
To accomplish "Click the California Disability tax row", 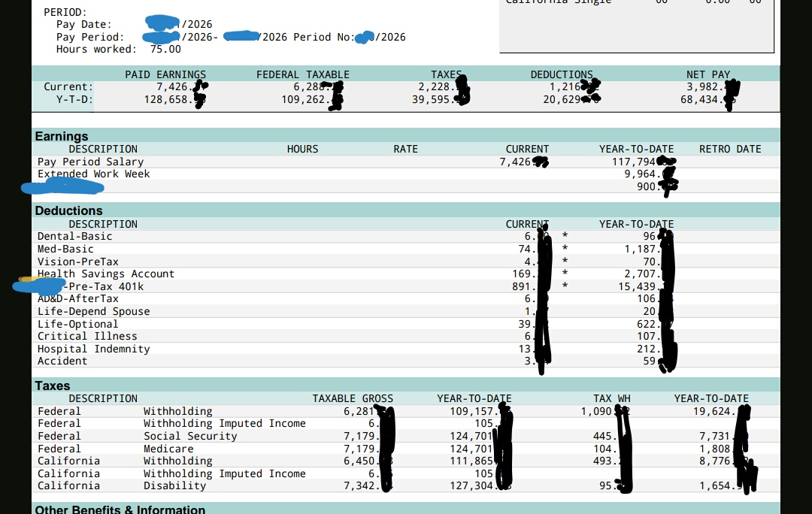I will coord(406,486).
